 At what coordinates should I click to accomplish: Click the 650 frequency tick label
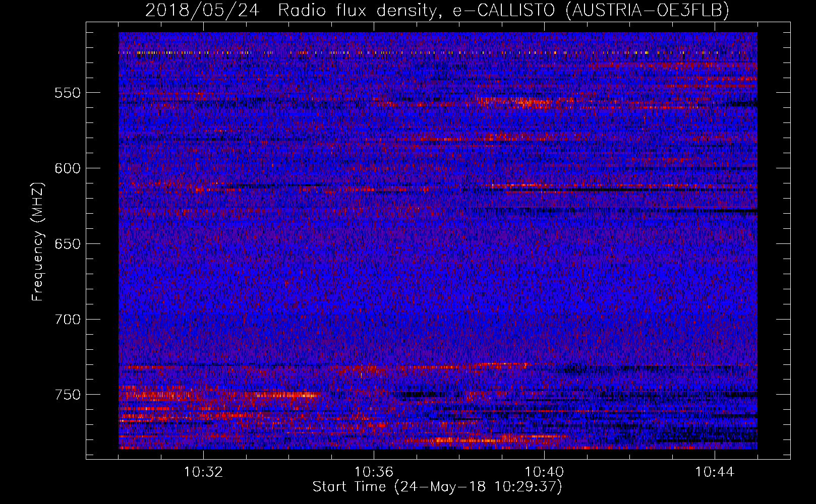tap(68, 244)
